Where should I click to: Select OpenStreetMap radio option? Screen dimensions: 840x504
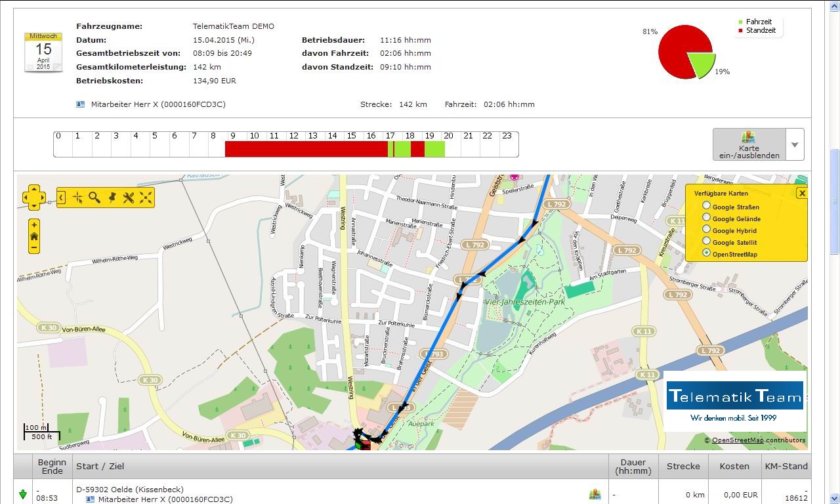706,253
